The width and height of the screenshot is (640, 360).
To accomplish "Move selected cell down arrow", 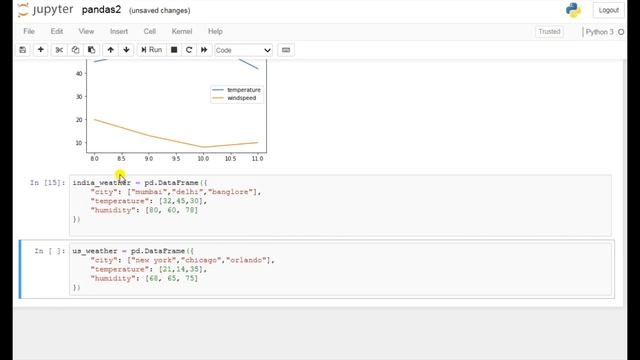I will pyautogui.click(x=126, y=50).
